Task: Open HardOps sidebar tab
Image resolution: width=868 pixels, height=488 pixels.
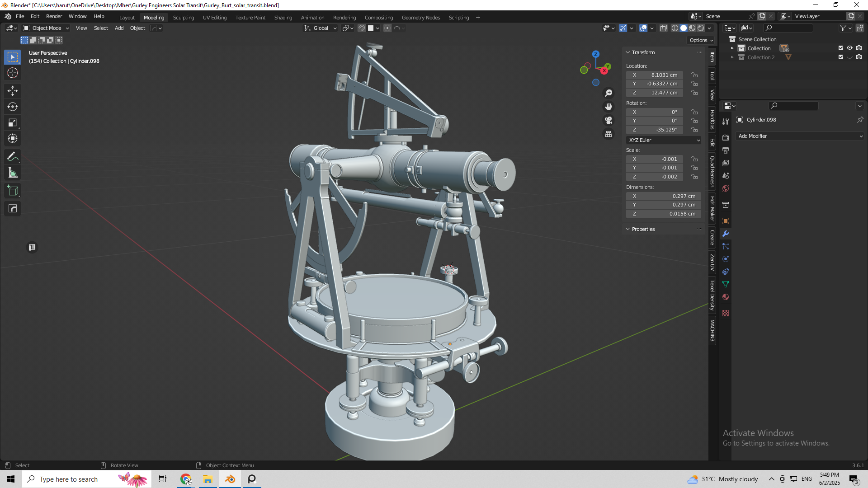Action: [712, 120]
